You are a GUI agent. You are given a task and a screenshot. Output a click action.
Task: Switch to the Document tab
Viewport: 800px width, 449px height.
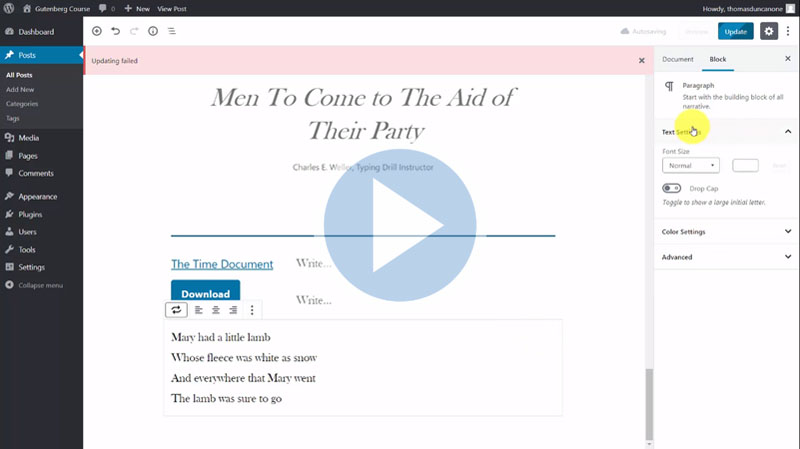(677, 59)
